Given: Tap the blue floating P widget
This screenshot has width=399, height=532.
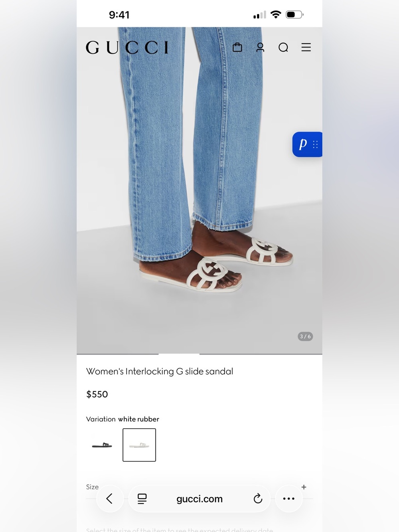Looking at the screenshot, I should 307,144.
